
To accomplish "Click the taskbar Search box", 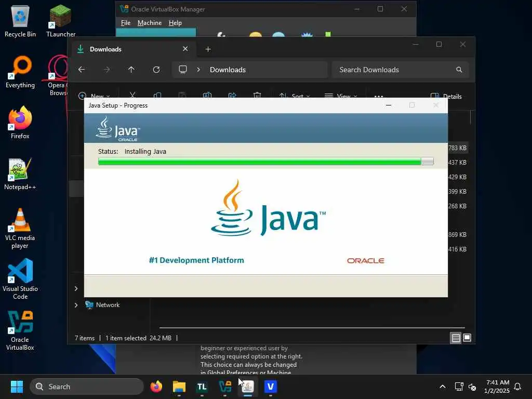I will tap(87, 387).
